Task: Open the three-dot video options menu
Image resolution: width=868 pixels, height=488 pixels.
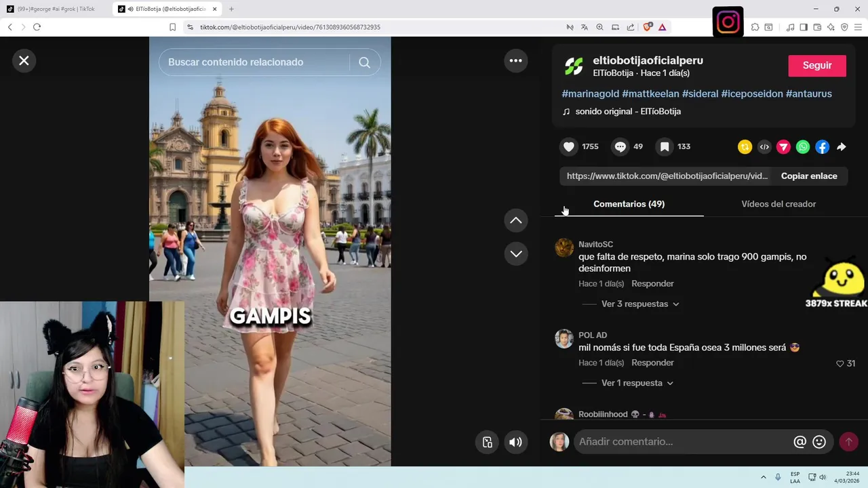Action: click(x=516, y=61)
